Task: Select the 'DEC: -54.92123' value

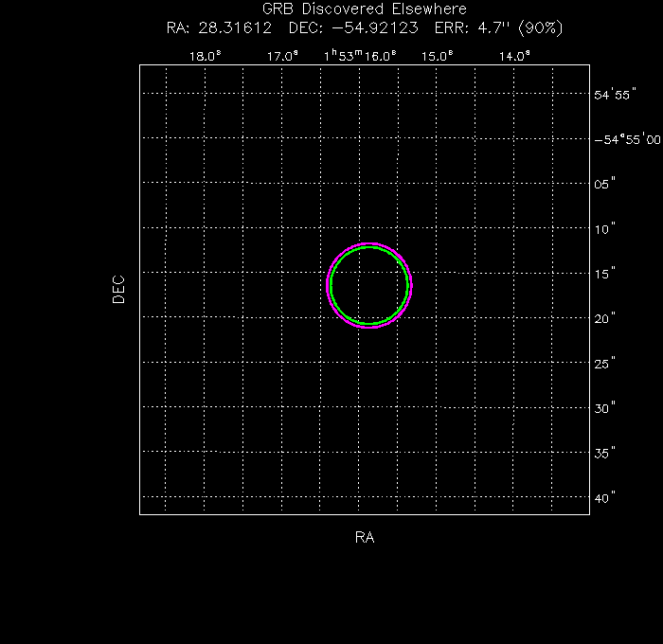Action: pos(353,27)
